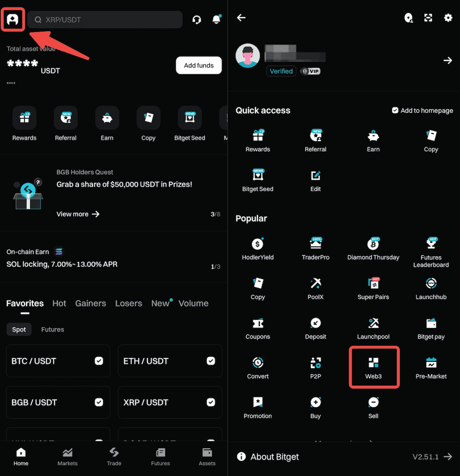Tap the user avatar picture
Image resolution: width=460 pixels, height=476 pixels.
[x=247, y=55]
